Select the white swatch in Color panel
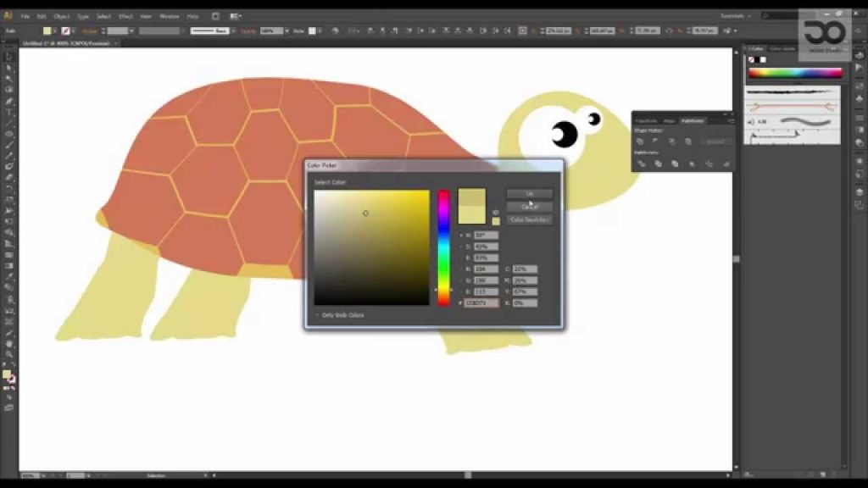The height and width of the screenshot is (488, 868). (763, 60)
